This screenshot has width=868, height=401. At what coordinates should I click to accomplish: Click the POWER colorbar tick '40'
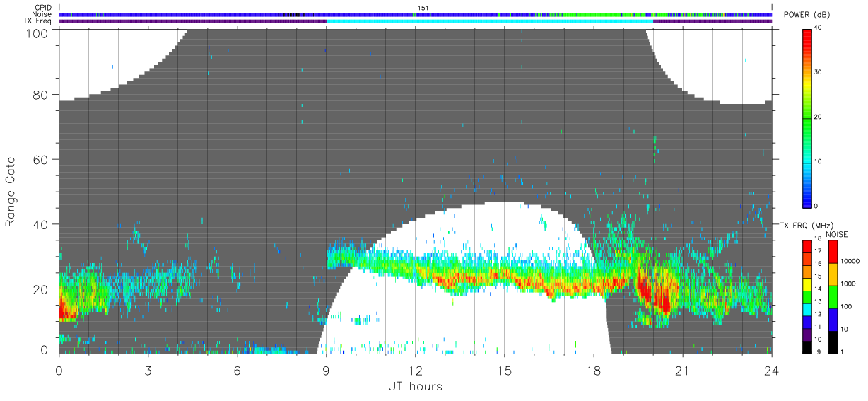pos(819,28)
